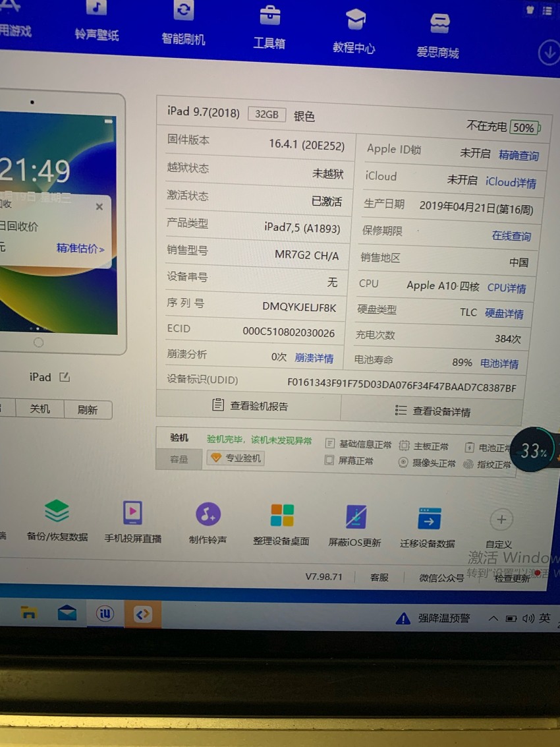Image resolution: width=560 pixels, height=747 pixels.
Task: Click the taskbar battery icon
Action: (x=511, y=618)
